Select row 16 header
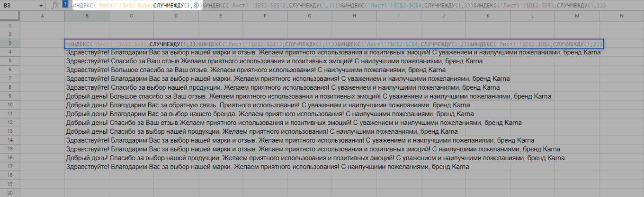The image size is (644, 197). pyautogui.click(x=10, y=158)
